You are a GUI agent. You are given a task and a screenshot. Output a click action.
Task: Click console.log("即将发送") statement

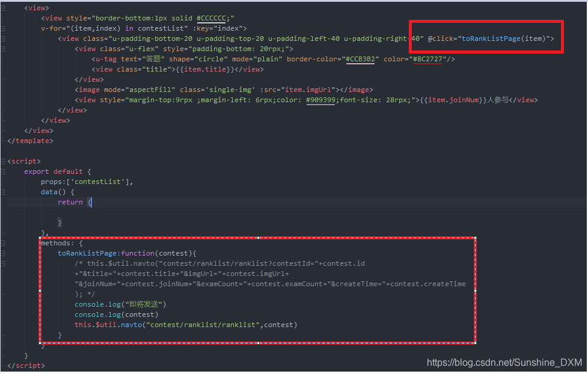[x=120, y=304]
